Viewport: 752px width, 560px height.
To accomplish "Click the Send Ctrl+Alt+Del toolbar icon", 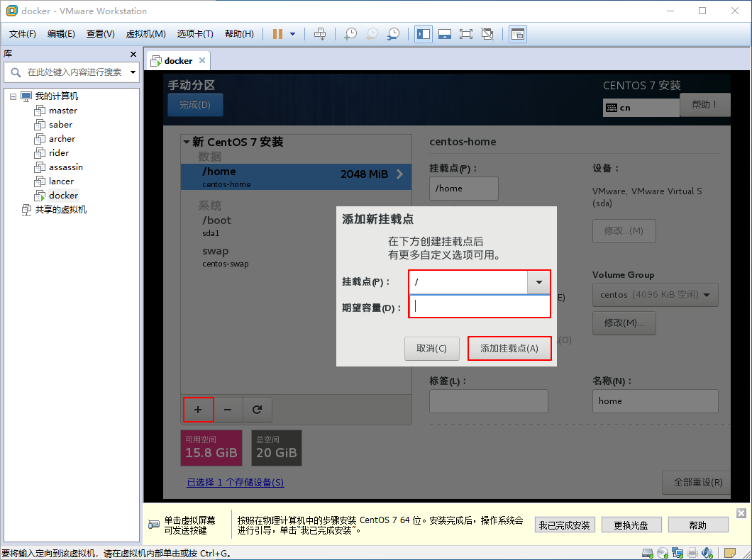I will [x=320, y=34].
